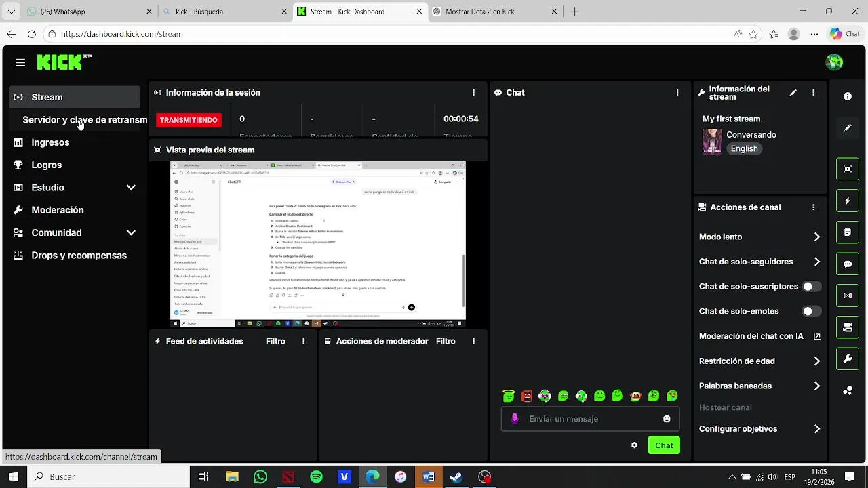This screenshot has width=868, height=488.
Task: Click Enviar un mensaje chat input
Action: [x=590, y=419]
